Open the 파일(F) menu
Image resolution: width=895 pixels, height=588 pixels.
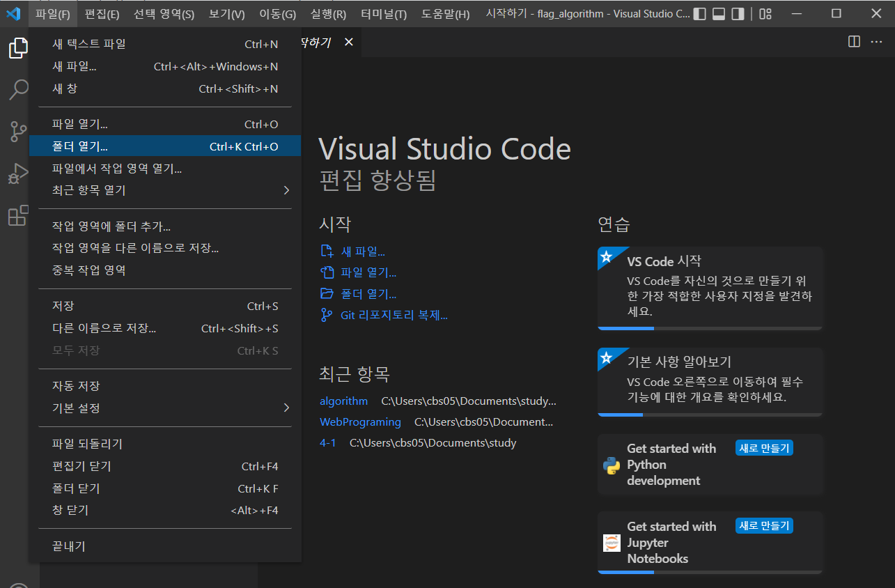tap(53, 14)
